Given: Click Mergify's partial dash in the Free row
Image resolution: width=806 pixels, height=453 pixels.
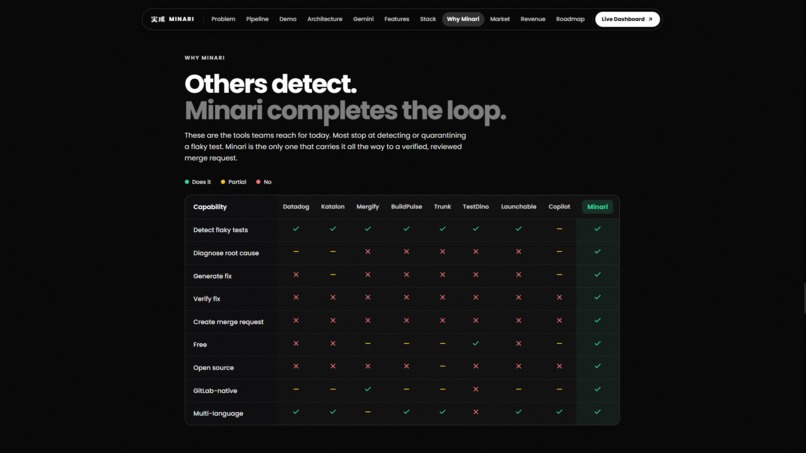Looking at the screenshot, I should tap(368, 343).
